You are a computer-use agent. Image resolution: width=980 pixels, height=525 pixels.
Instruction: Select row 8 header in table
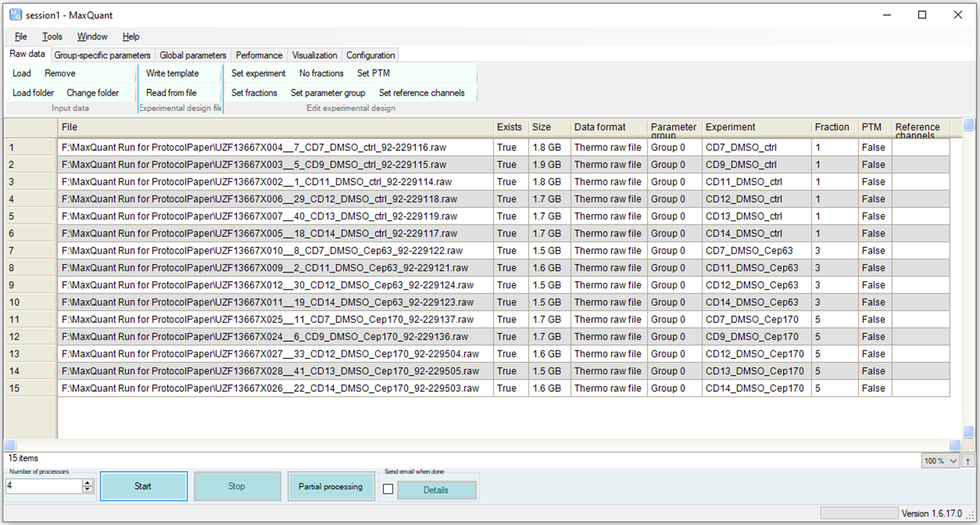click(31, 268)
